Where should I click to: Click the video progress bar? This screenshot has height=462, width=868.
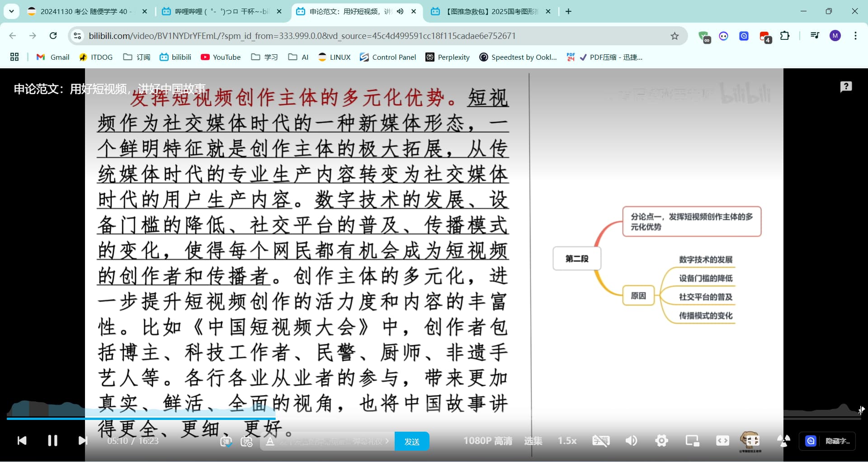[434, 419]
